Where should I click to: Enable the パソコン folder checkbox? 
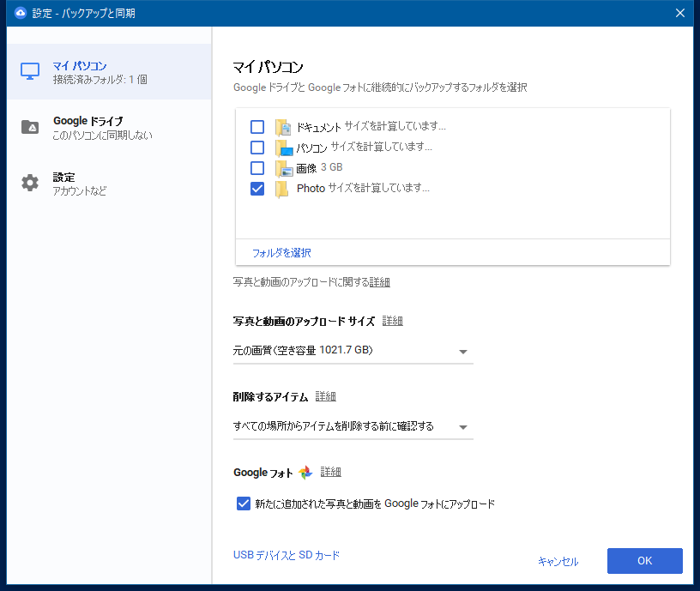(x=257, y=148)
